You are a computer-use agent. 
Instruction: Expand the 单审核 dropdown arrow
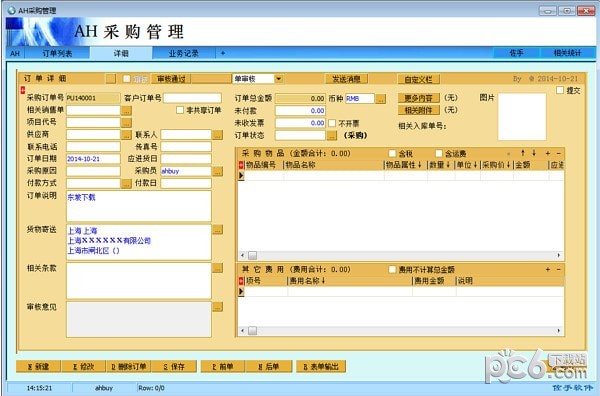pos(279,79)
